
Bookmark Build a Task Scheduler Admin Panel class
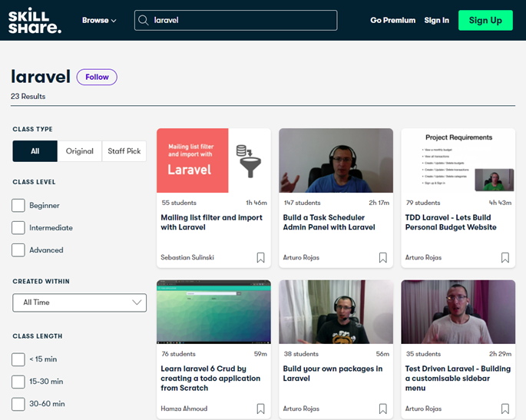[x=382, y=258]
